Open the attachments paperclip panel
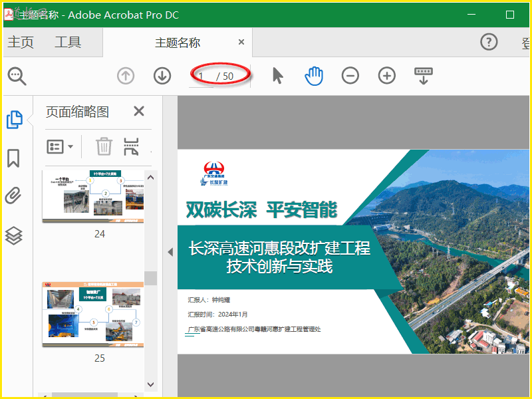Image resolution: width=532 pixels, height=399 pixels. (x=13, y=196)
